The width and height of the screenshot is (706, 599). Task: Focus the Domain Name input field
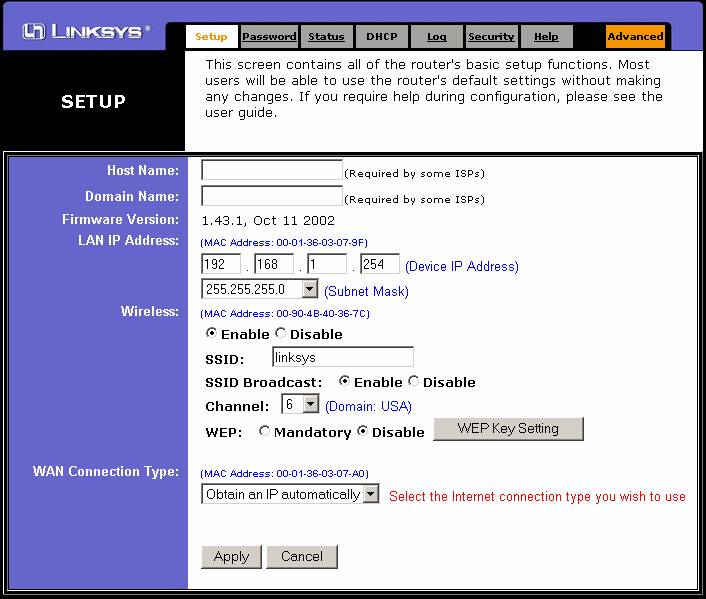click(272, 196)
